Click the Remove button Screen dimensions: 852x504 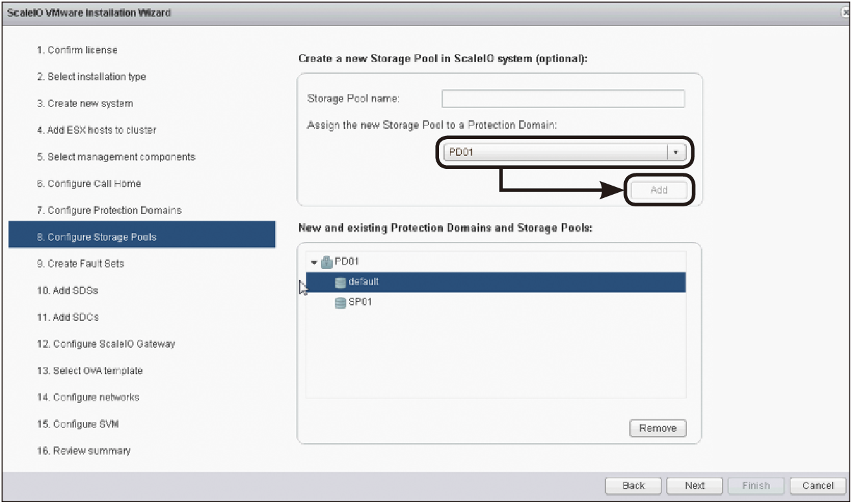(658, 428)
